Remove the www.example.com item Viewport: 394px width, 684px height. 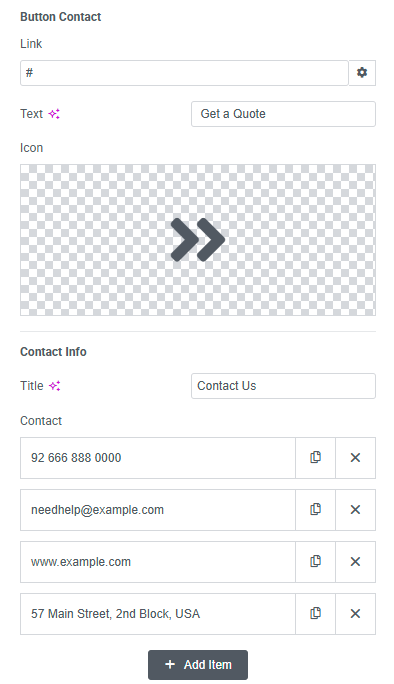355,561
